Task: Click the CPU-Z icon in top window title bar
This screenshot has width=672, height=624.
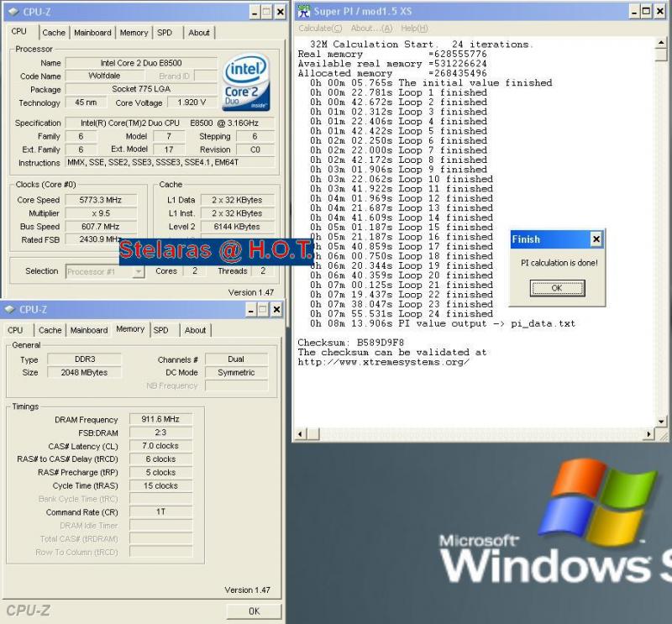Action: 13,12
